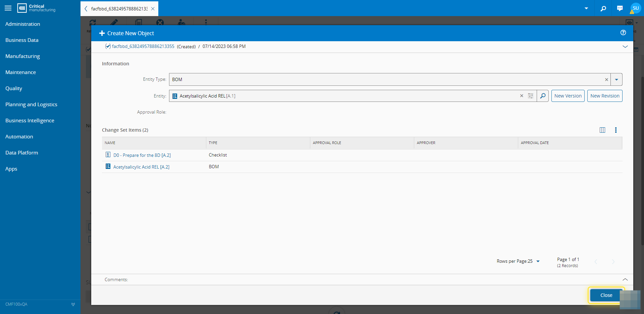Click the Close button
The height and width of the screenshot is (314, 644).
pos(606,295)
